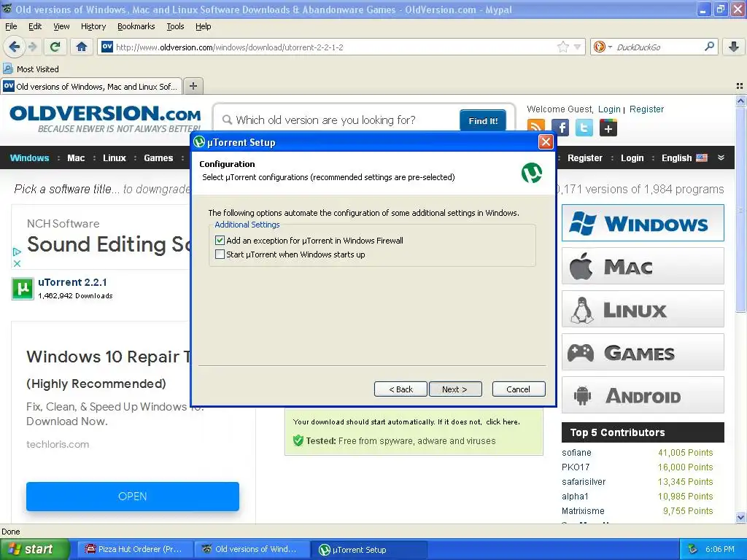Reload the page with the refresh icon

tap(55, 47)
